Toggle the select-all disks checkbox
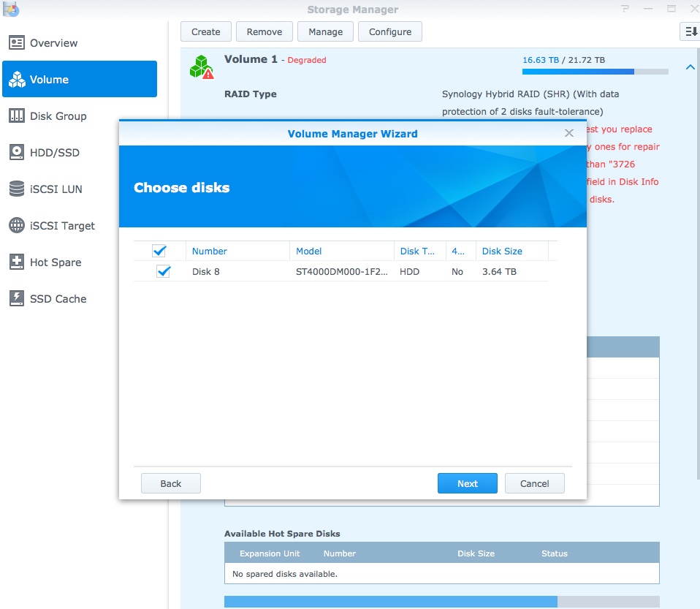Screen dimensions: 700x609 [x=159, y=251]
